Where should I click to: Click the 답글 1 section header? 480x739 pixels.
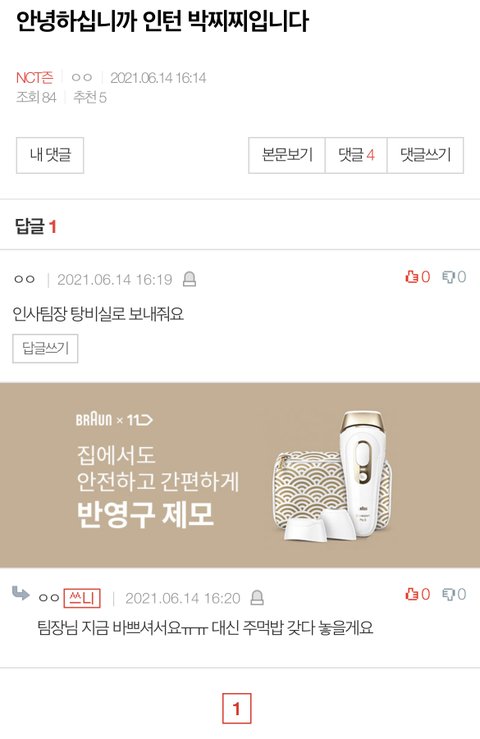[36, 227]
